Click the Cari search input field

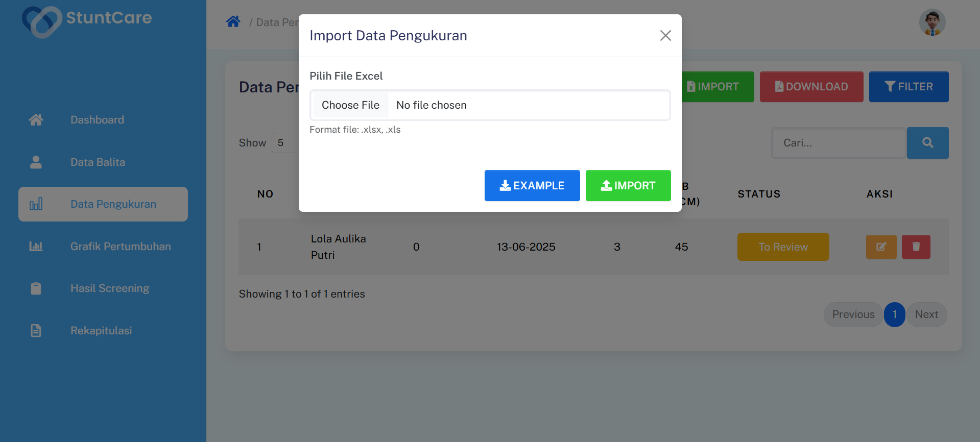(838, 143)
